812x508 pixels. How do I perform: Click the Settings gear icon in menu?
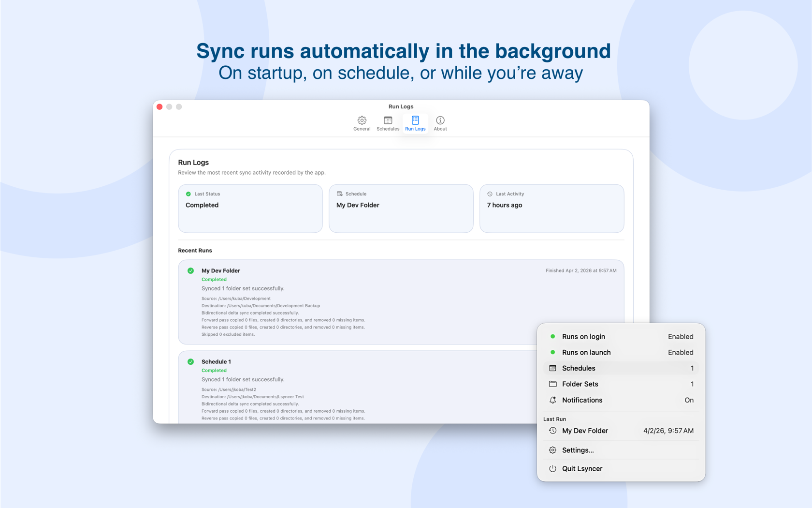[552, 450]
